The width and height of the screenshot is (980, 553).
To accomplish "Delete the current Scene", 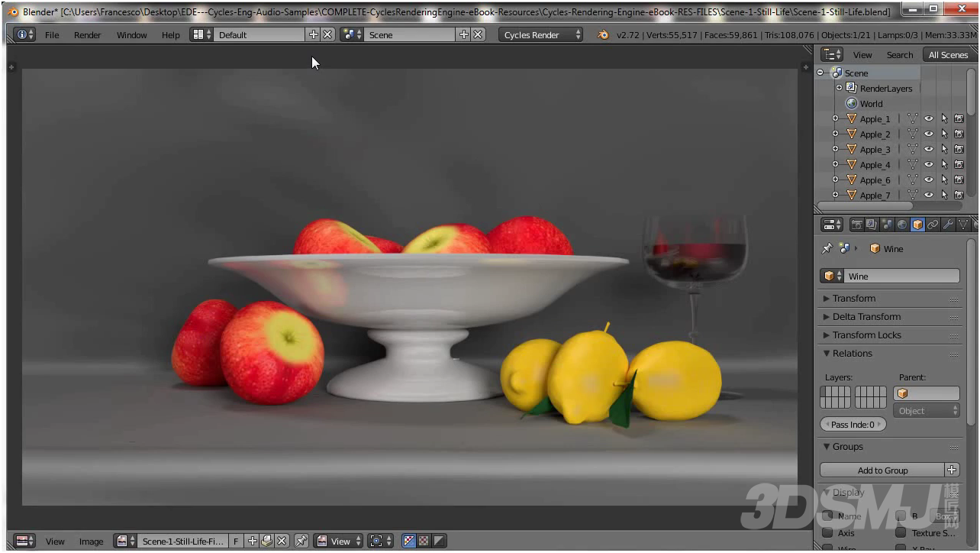I will pos(478,34).
